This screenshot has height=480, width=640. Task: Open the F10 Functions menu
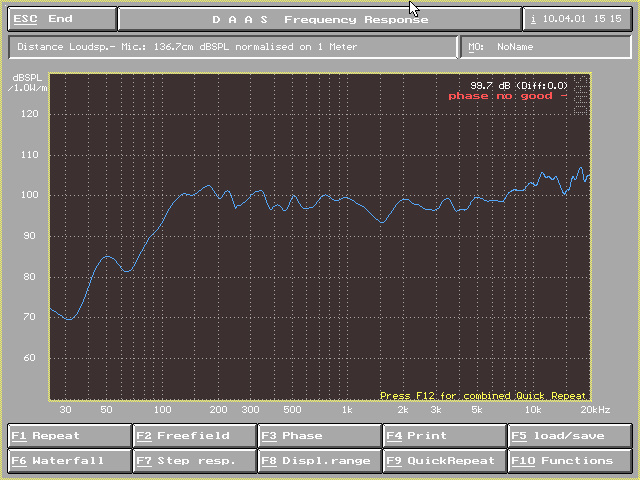tap(569, 461)
